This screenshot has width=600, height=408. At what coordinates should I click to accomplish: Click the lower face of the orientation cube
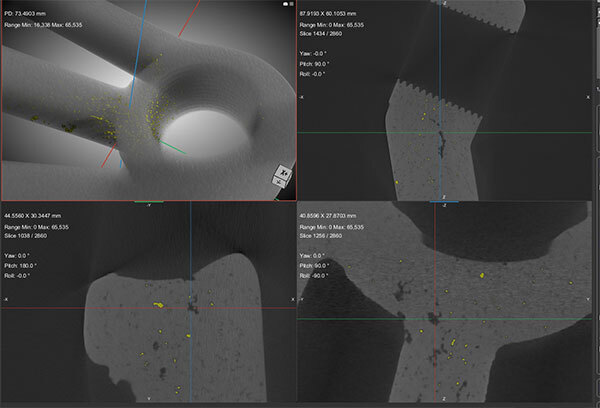coord(279,182)
